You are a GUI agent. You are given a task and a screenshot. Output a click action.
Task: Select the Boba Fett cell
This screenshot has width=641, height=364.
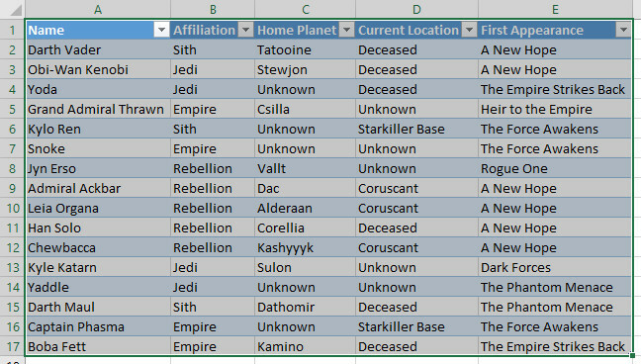point(98,347)
